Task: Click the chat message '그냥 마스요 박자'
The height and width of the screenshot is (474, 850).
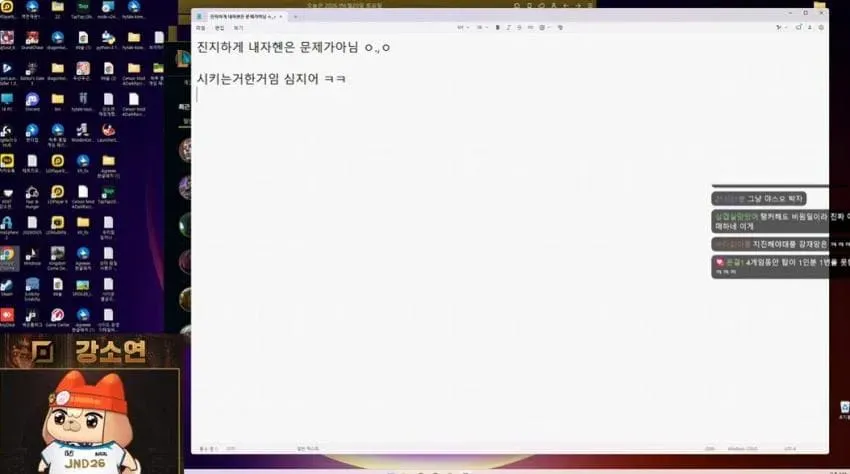Action: (x=759, y=199)
